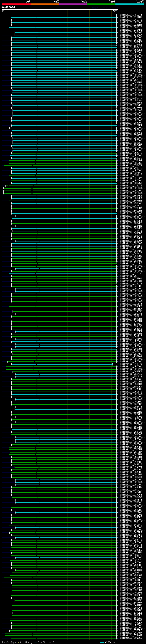Open the UniRef100_A7RK73 hit link
This screenshot has height=644, width=146.
(x=131, y=231)
